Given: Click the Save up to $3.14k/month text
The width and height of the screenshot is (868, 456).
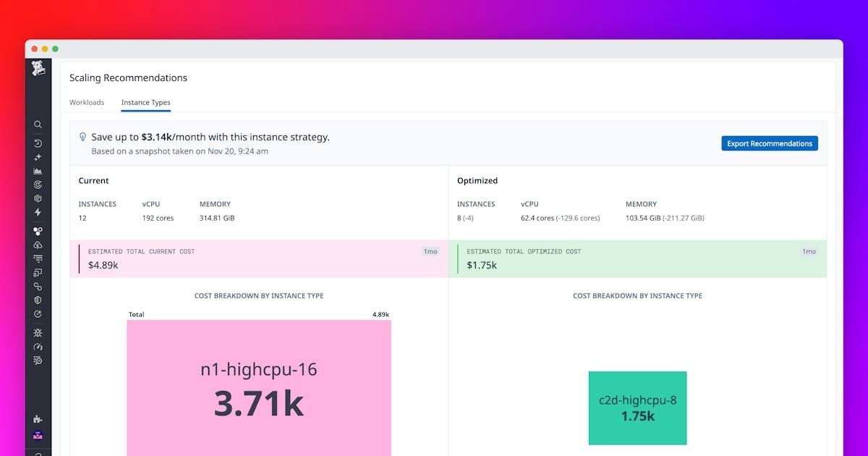Looking at the screenshot, I should [210, 137].
